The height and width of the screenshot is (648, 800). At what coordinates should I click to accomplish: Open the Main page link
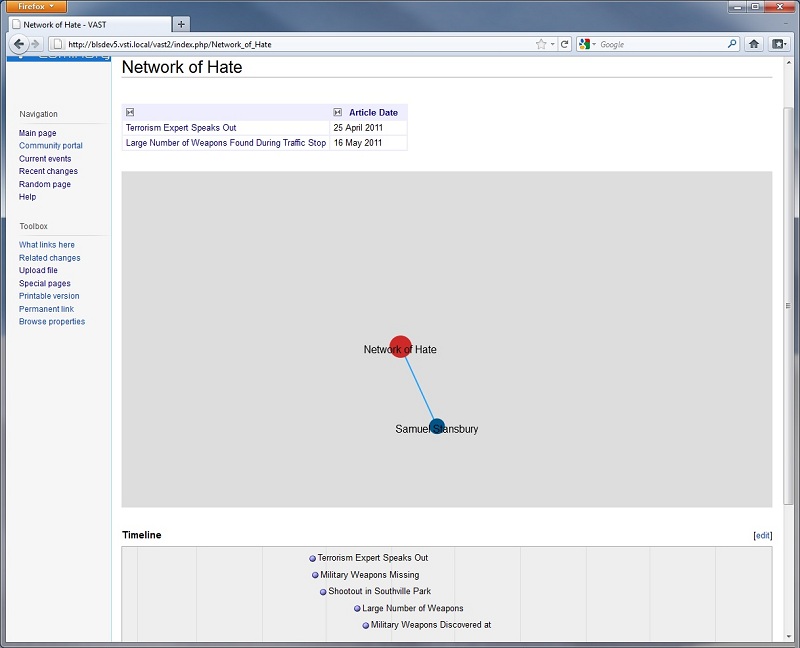tap(37, 133)
